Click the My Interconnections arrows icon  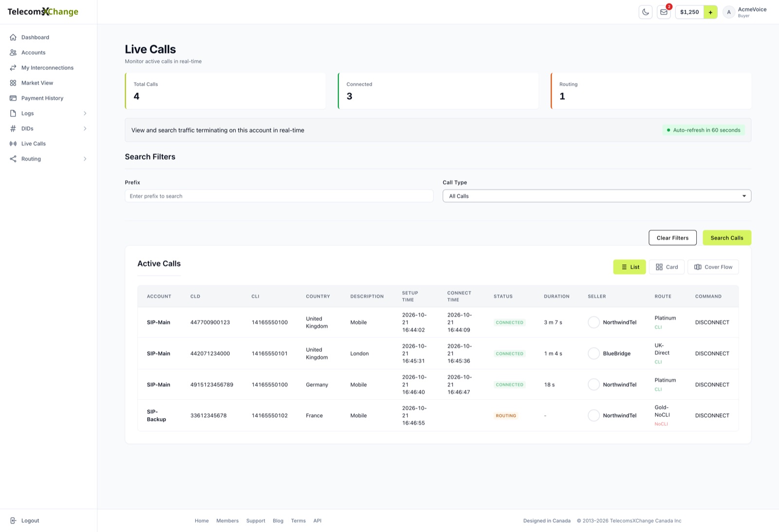pos(13,68)
